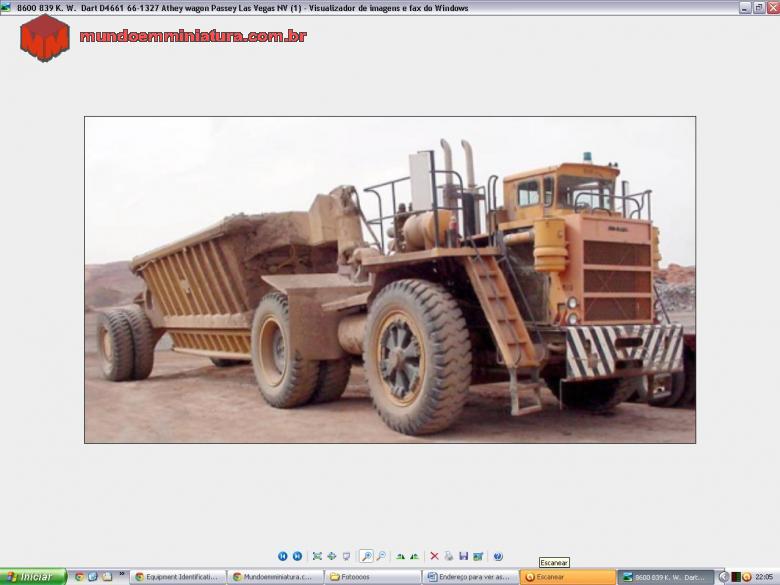Start the slide show
Screen dimensions: 780x585
pos(346,556)
